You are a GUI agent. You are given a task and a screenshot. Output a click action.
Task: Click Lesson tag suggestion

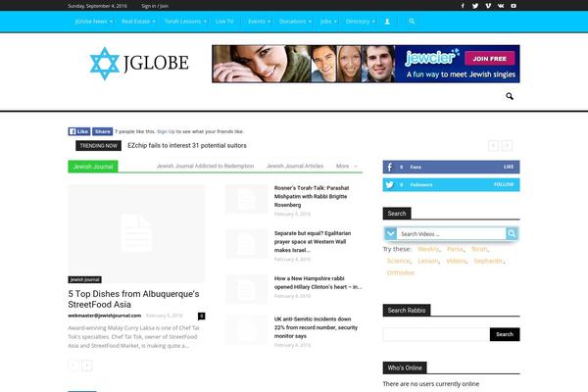coord(427,261)
